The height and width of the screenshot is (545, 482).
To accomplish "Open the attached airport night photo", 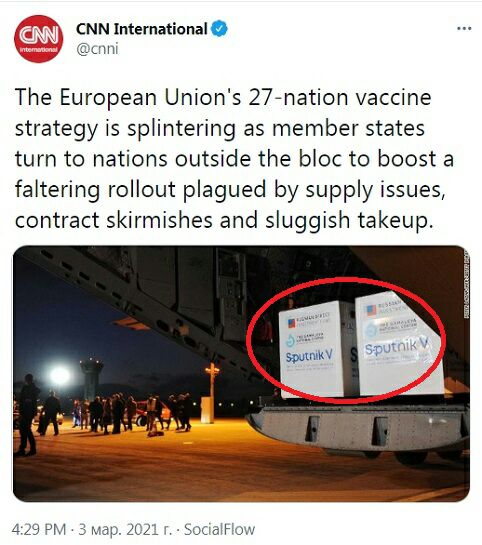I will point(241,374).
